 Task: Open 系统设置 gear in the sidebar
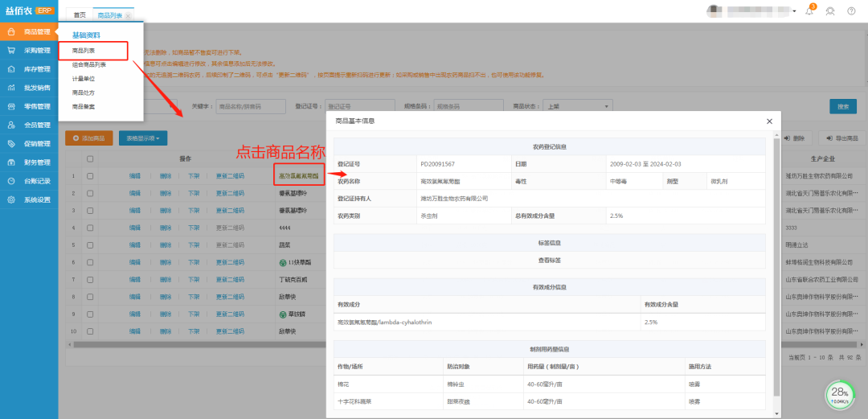tap(29, 199)
